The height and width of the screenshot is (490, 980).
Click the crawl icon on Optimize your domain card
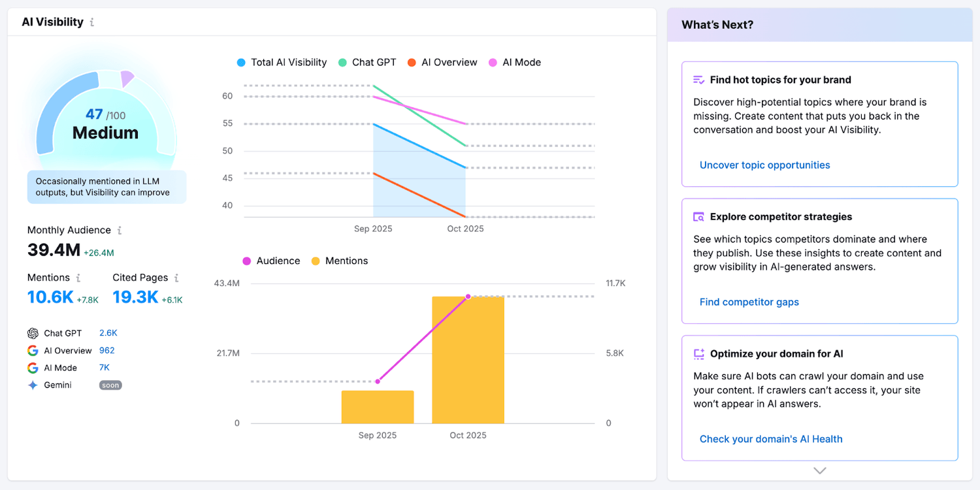coord(698,353)
